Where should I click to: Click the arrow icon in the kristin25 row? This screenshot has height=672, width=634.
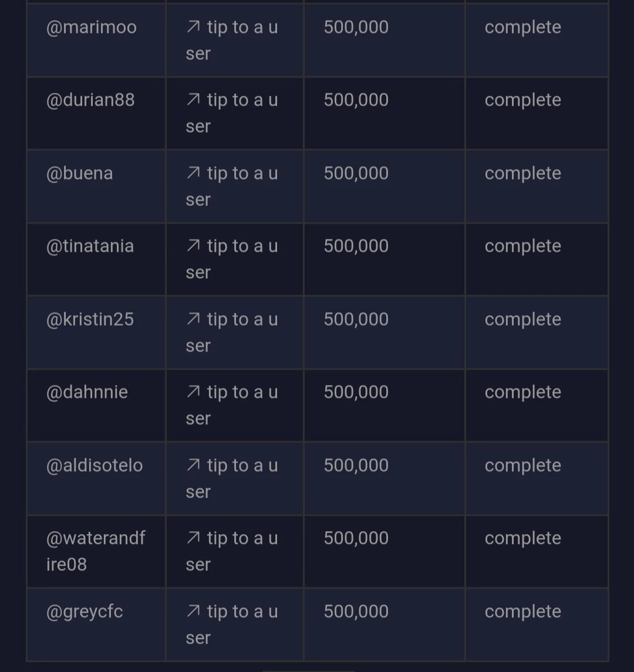click(193, 319)
